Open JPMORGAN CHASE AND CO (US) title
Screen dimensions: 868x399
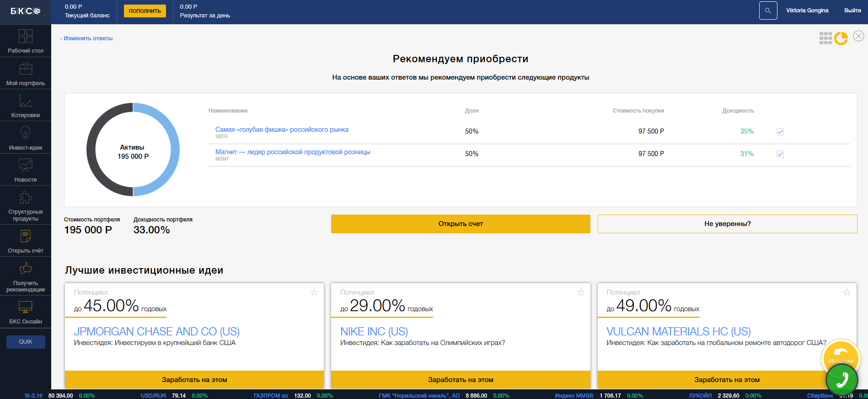click(157, 331)
